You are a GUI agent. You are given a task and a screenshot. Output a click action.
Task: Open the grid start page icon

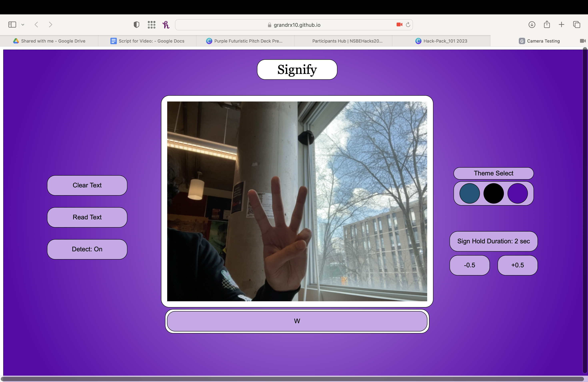click(x=151, y=25)
